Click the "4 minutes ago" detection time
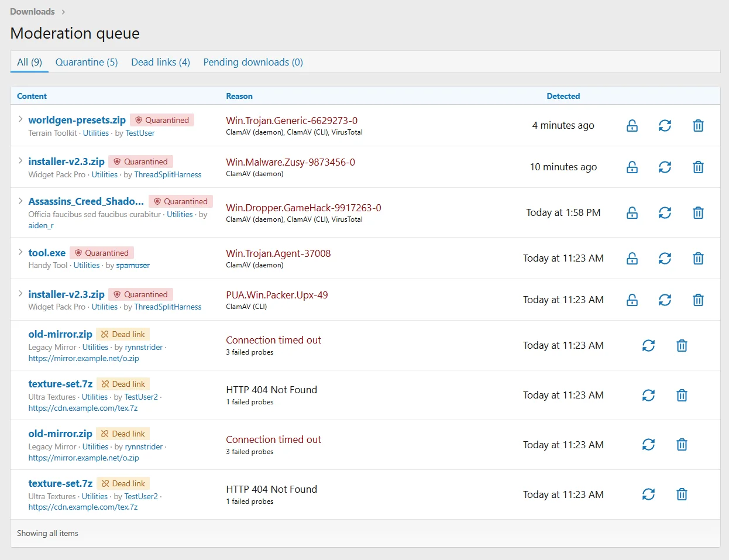 563,125
